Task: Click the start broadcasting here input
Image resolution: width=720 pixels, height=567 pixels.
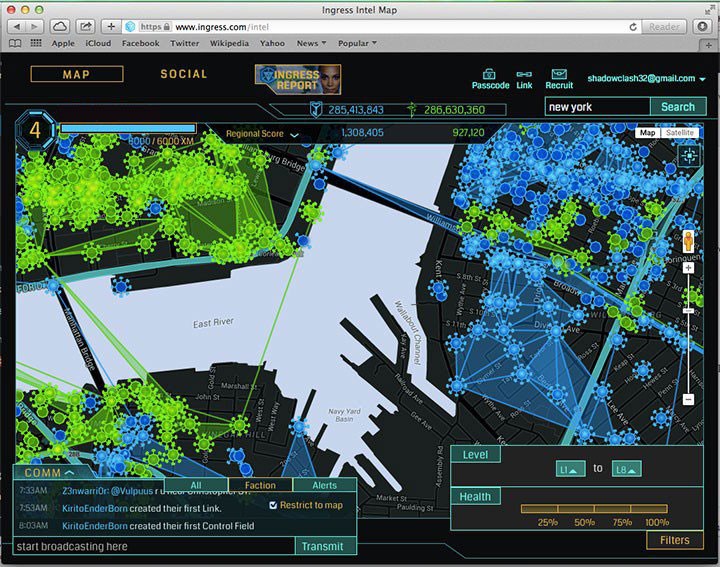Action: pos(154,546)
